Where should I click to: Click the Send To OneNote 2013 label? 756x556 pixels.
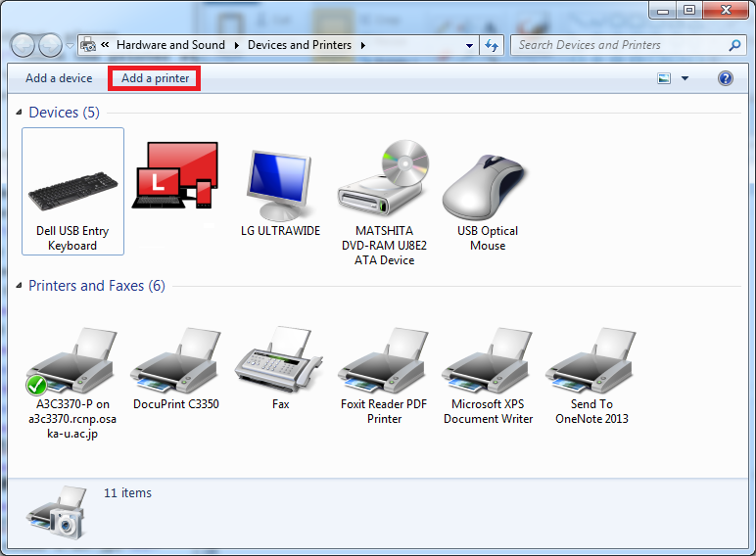(x=591, y=411)
